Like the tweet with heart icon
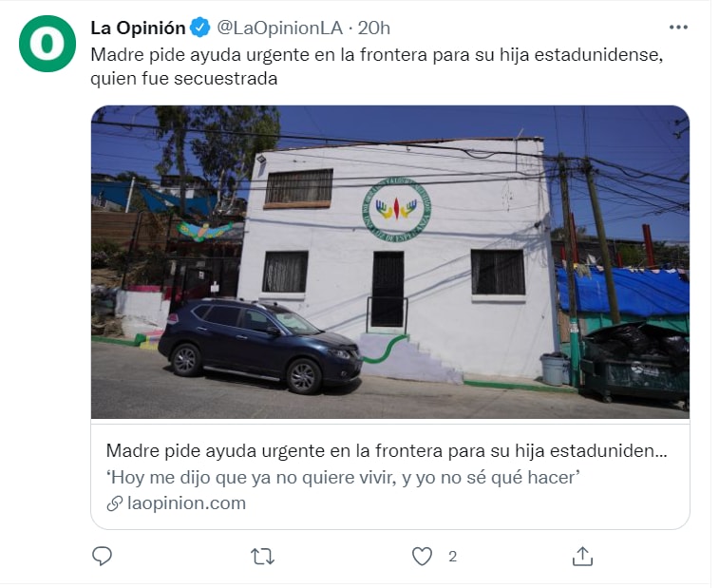719x588 pixels. [x=422, y=557]
